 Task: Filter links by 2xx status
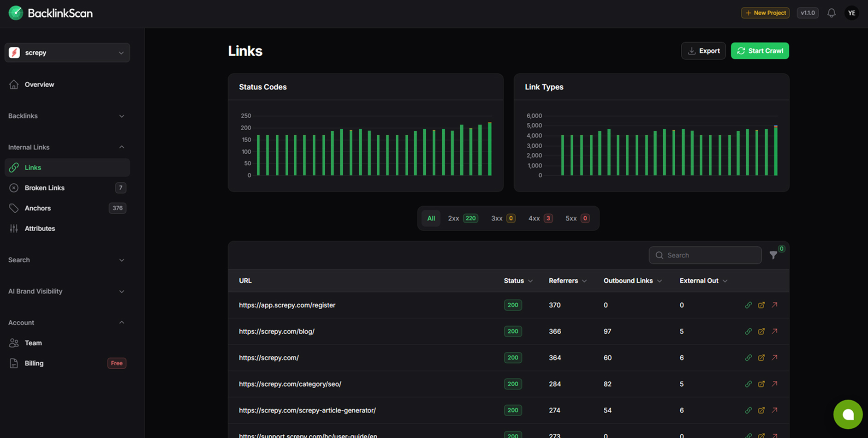(463, 218)
